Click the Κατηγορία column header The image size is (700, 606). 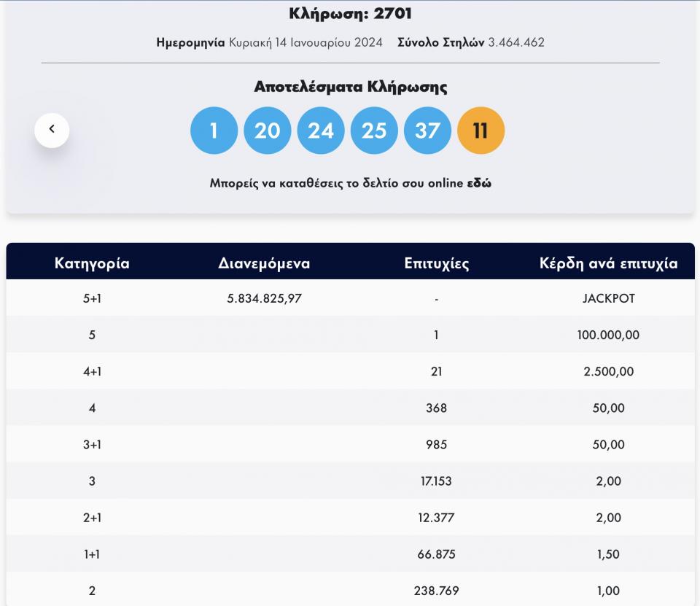92,263
